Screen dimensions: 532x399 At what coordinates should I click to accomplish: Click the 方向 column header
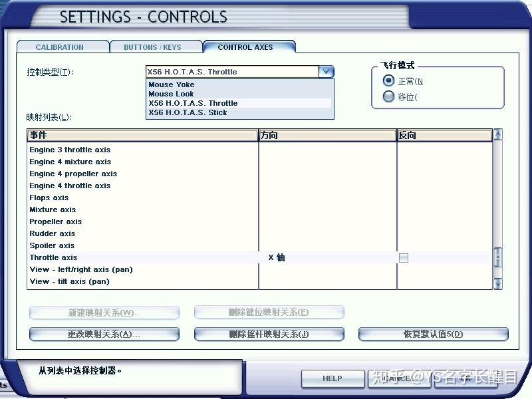click(328, 135)
